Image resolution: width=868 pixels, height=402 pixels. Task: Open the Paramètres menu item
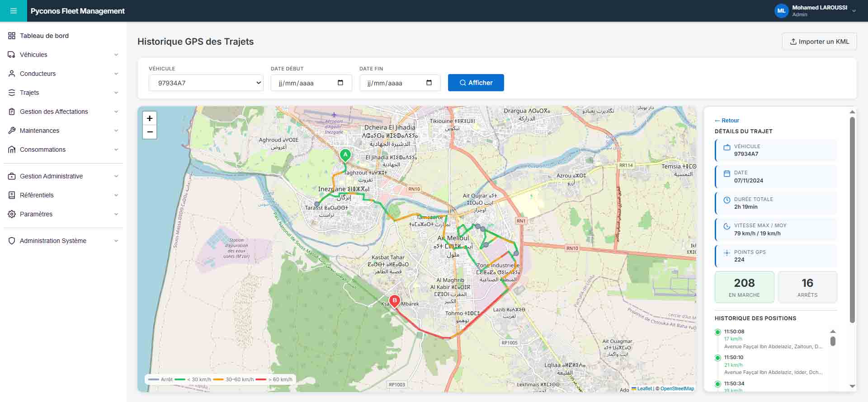point(63,214)
